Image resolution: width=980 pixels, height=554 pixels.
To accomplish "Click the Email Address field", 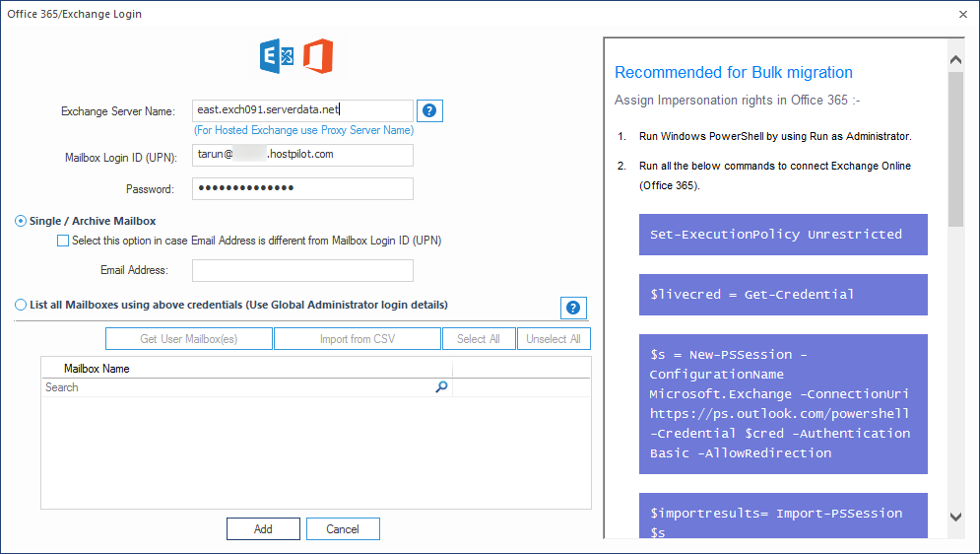I will point(302,271).
